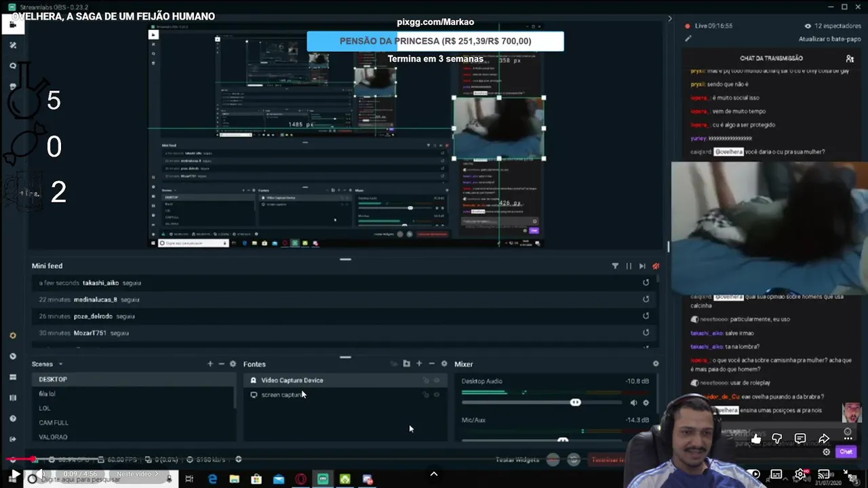Screen dimensions: 868x488
Task: Open source properties gear in Fontes
Action: pyautogui.click(x=444, y=364)
